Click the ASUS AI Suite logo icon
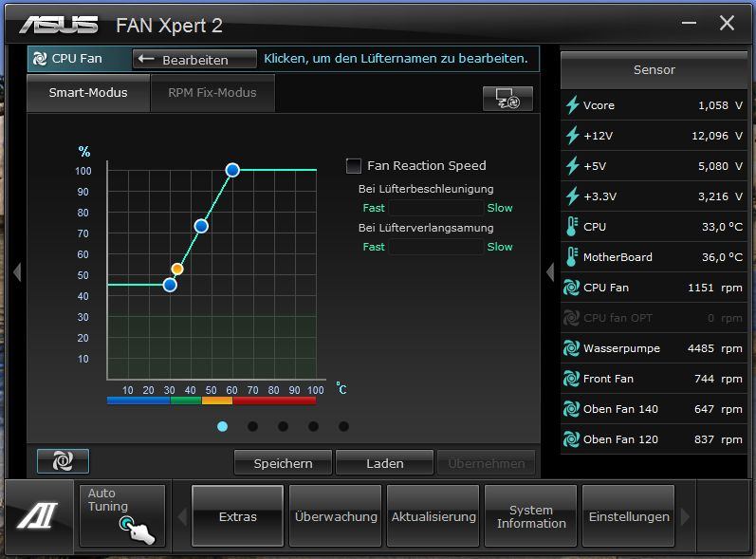The height and width of the screenshot is (559, 756). [x=38, y=515]
